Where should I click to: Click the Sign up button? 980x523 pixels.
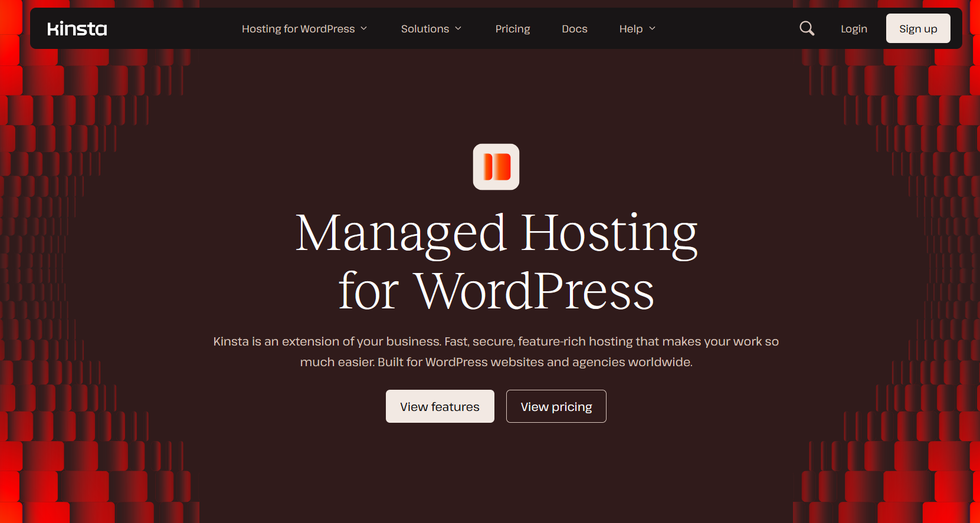coord(918,28)
